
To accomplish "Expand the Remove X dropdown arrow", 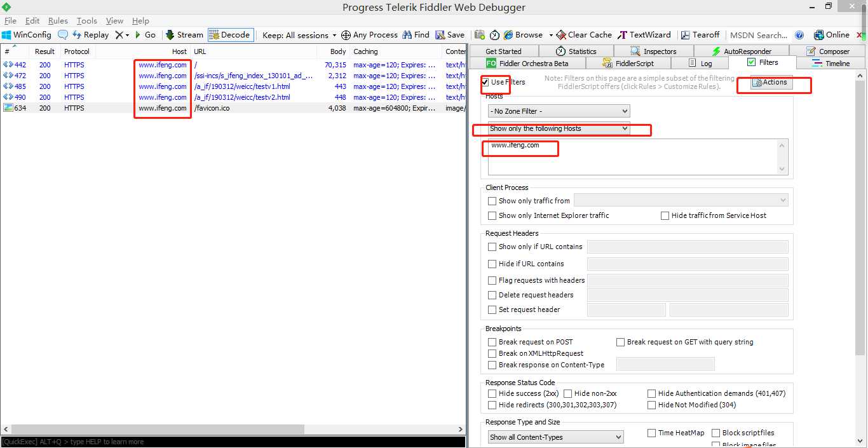I will click(127, 35).
